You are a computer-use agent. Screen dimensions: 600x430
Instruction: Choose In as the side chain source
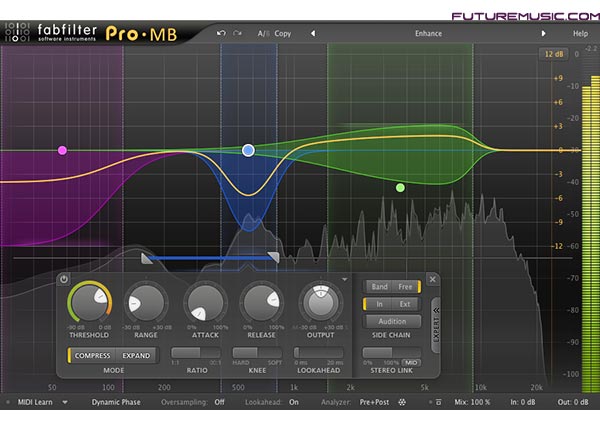pyautogui.click(x=378, y=304)
